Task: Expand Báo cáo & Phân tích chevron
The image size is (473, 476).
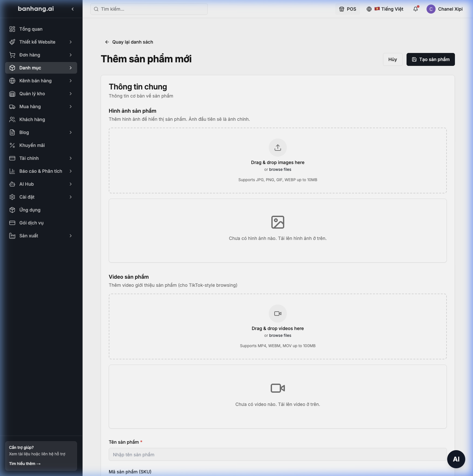Action: (71, 171)
